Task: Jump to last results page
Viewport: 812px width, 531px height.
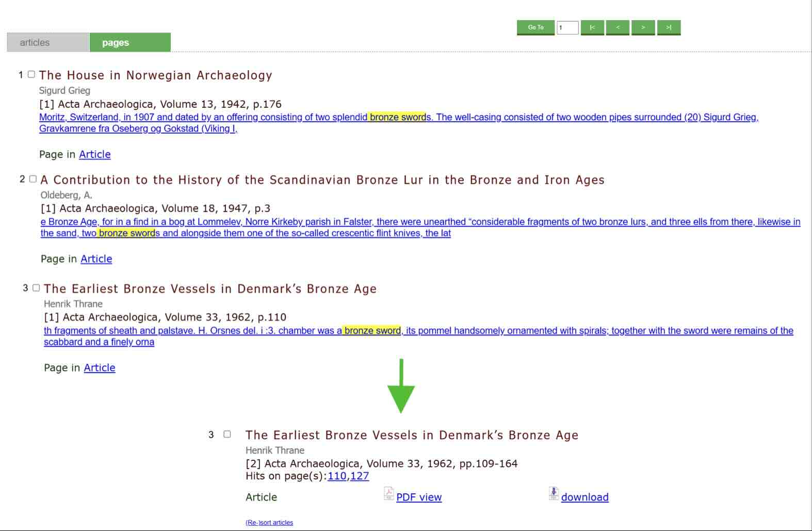Action: 669,27
